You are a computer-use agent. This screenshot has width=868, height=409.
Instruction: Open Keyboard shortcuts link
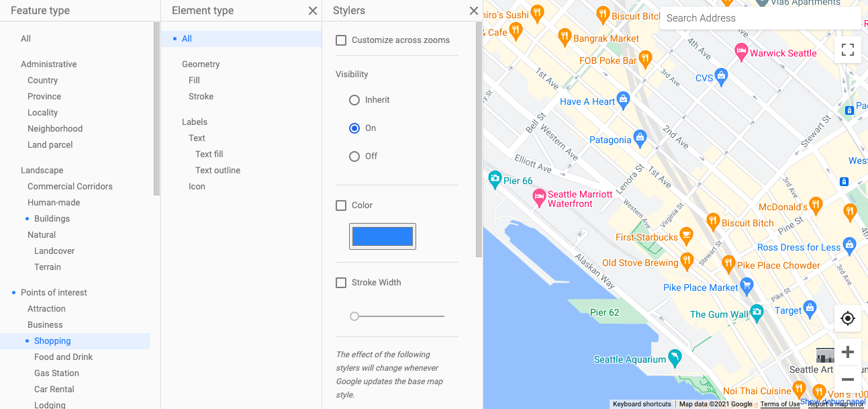(642, 404)
